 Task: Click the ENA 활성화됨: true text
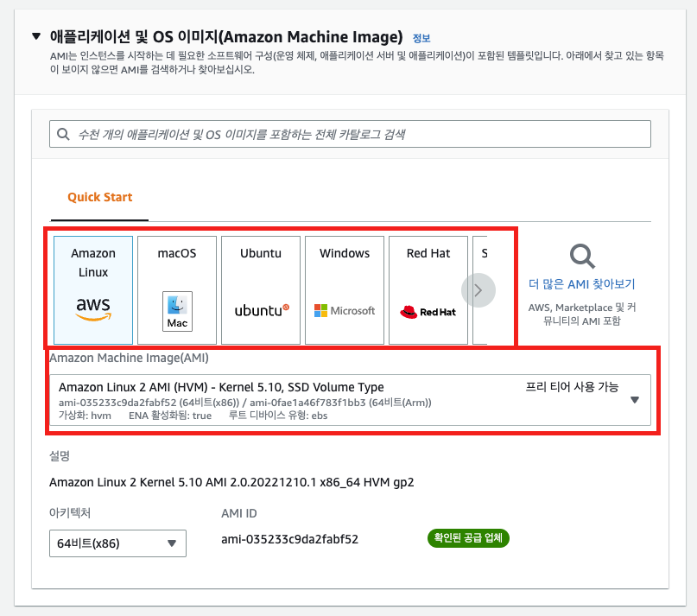170,416
